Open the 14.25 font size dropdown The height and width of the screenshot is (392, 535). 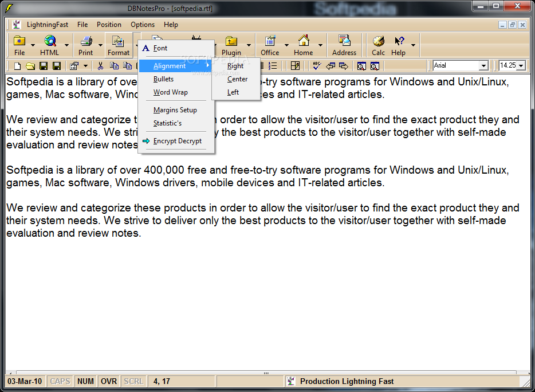point(521,65)
